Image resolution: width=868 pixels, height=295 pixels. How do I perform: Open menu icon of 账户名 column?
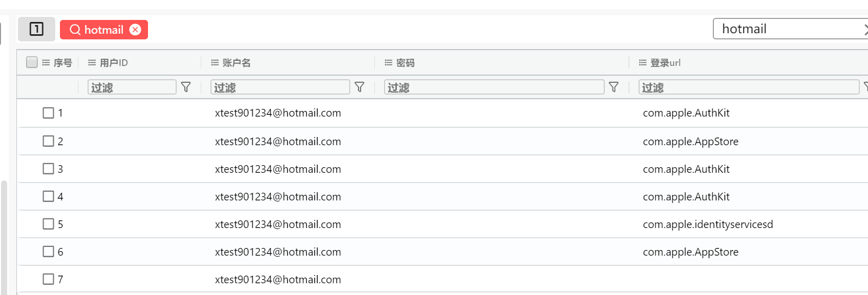pos(215,62)
